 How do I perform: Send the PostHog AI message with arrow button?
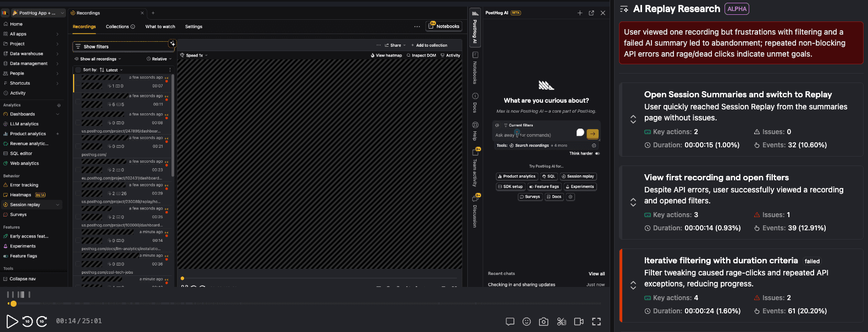tap(593, 134)
